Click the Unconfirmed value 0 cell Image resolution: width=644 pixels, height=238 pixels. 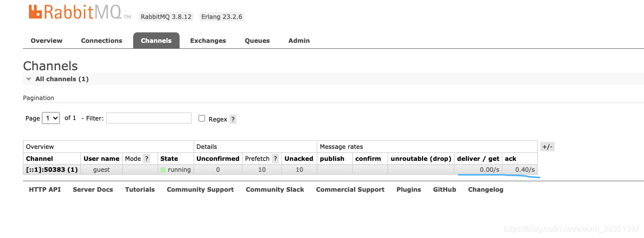click(218, 170)
